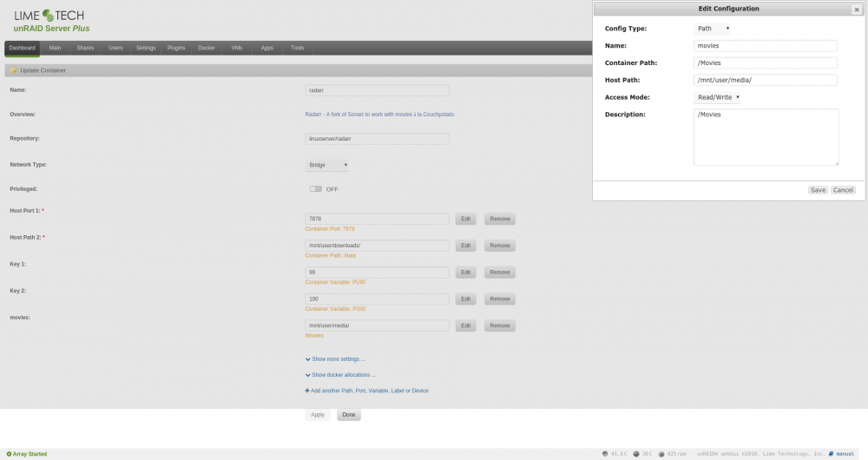Switch to the Docker tab
The height and width of the screenshot is (460, 868).
(x=207, y=48)
